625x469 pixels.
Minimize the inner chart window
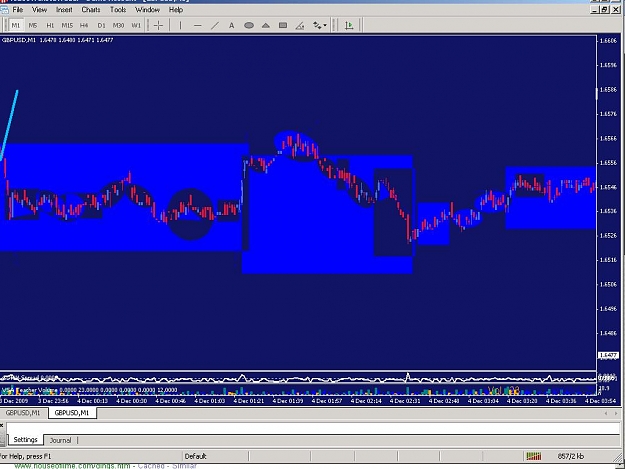pos(595,10)
